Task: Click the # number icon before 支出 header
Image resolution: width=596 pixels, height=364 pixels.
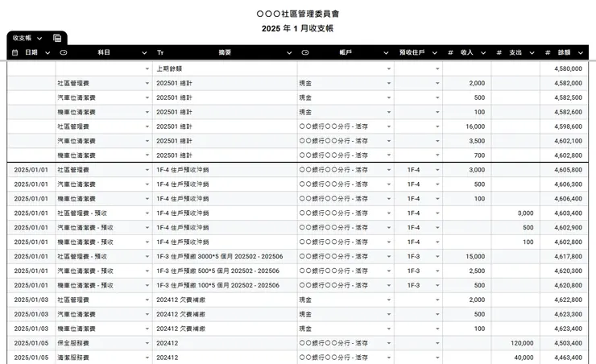Action: pos(499,52)
